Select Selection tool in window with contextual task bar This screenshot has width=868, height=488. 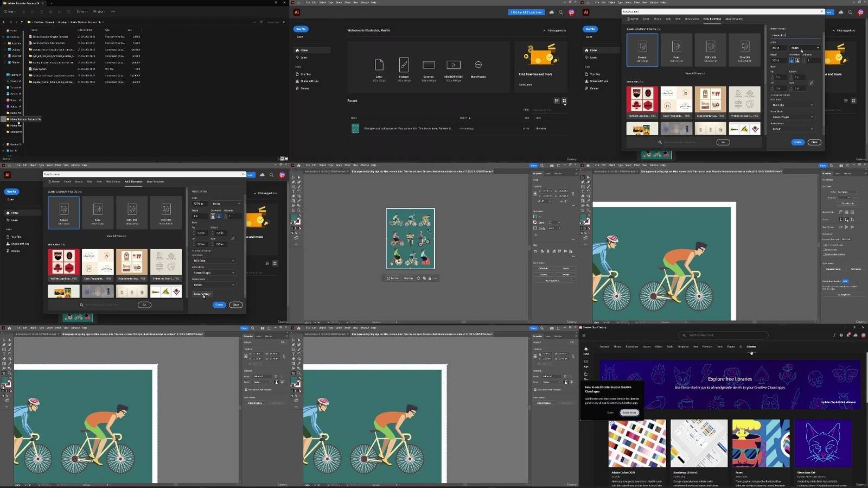[293, 178]
